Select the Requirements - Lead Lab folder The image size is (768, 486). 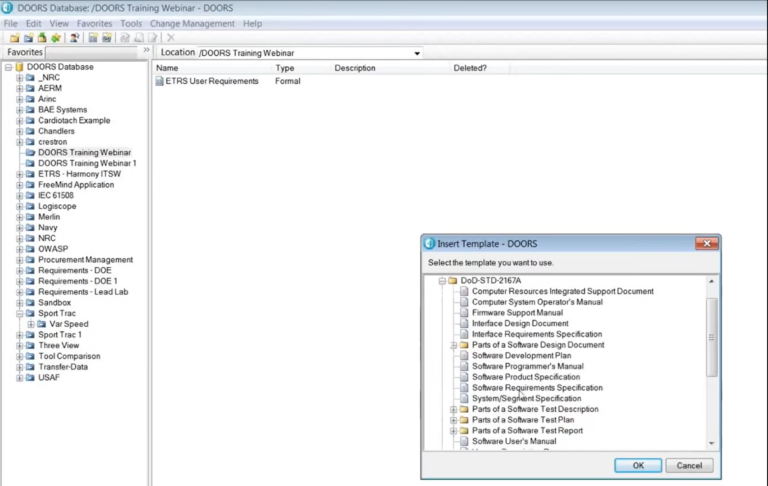click(x=83, y=292)
